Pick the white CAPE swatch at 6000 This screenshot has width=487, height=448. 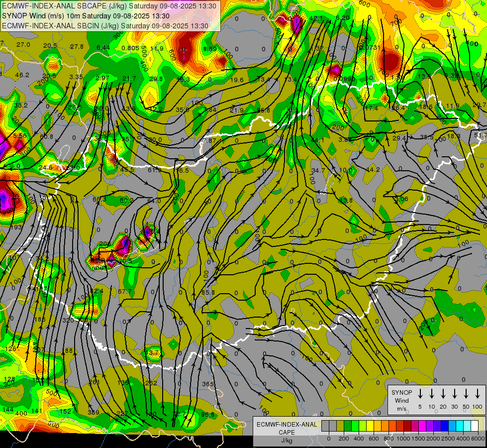(474, 426)
